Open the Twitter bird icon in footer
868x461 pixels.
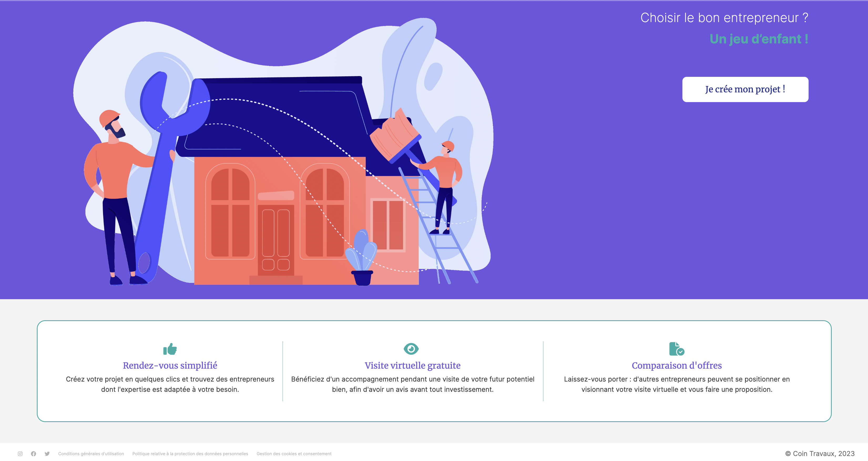[47, 454]
